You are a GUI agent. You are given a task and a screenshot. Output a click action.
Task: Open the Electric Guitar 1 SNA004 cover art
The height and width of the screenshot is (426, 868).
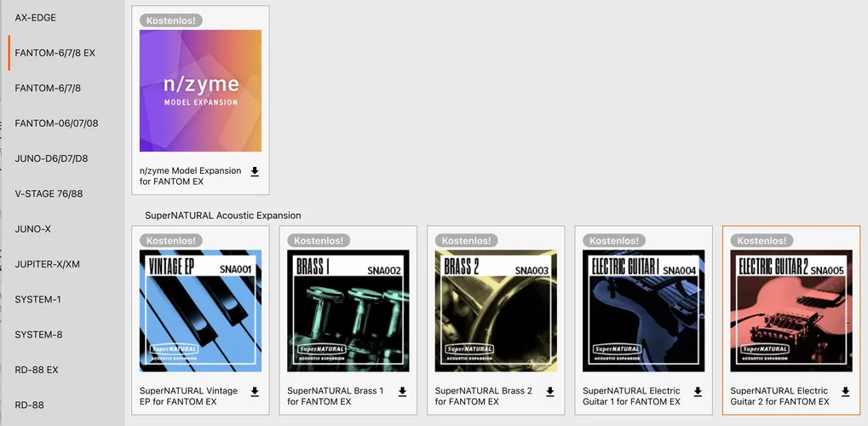644,311
